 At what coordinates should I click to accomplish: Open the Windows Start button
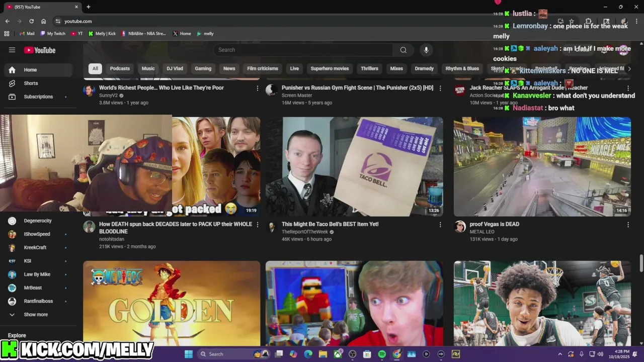(x=188, y=354)
